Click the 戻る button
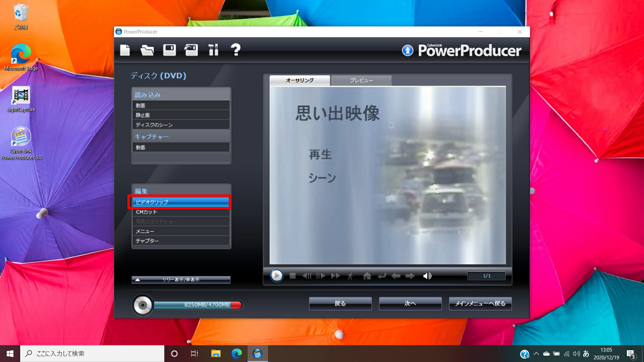644x362 pixels. (x=340, y=304)
